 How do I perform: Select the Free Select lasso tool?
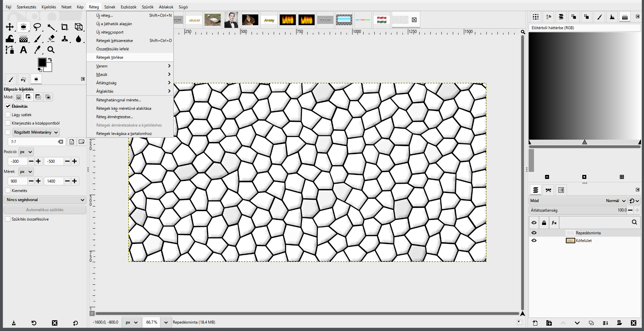37,27
